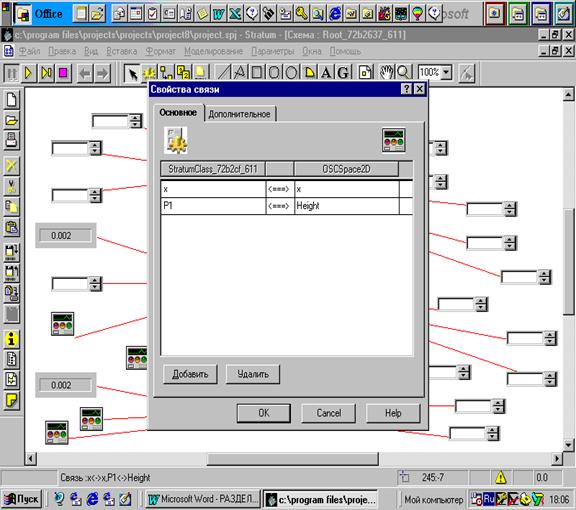Select the hand pan tool
Viewport: 576px width, 510px height.
pos(386,73)
